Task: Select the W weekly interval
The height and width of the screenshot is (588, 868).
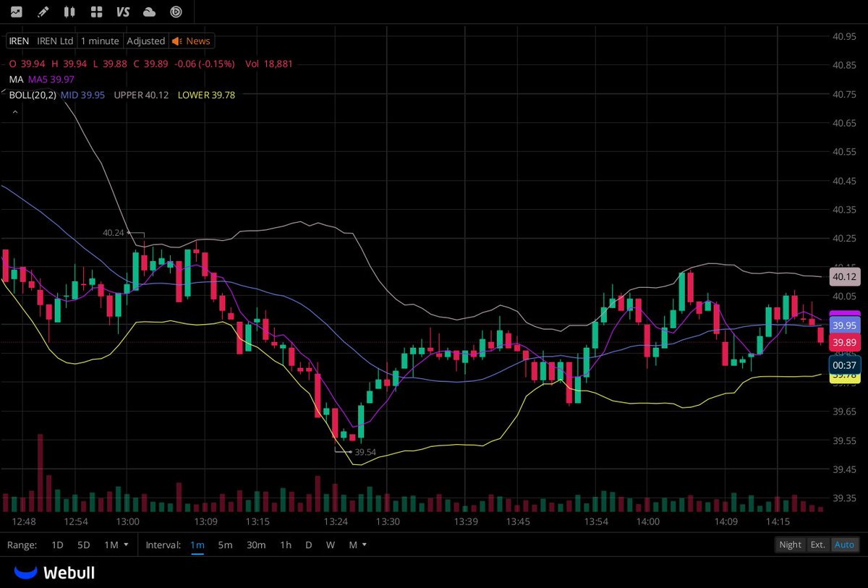Action: click(331, 545)
